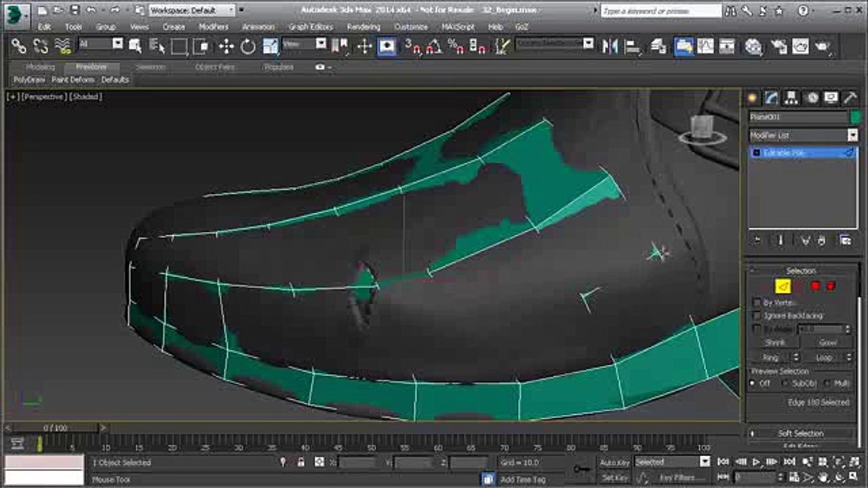Open Curve Editor icon
Screen dimensions: 868x488
[706, 46]
